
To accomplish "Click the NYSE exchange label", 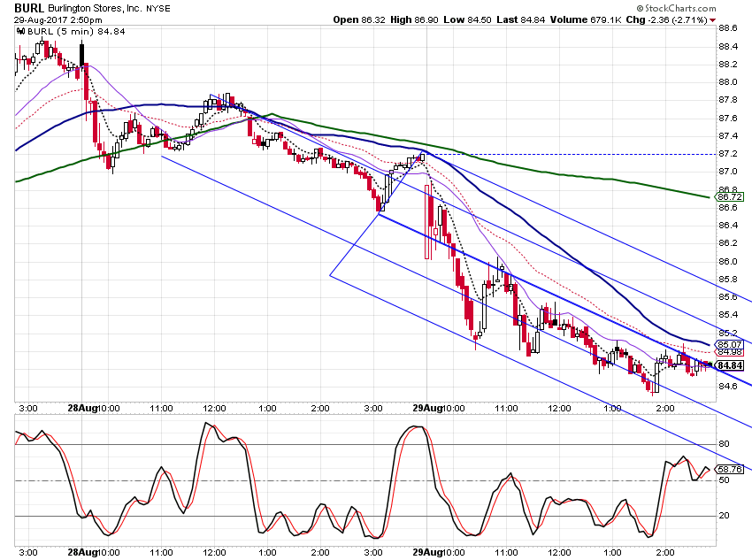I will pyautogui.click(x=158, y=9).
